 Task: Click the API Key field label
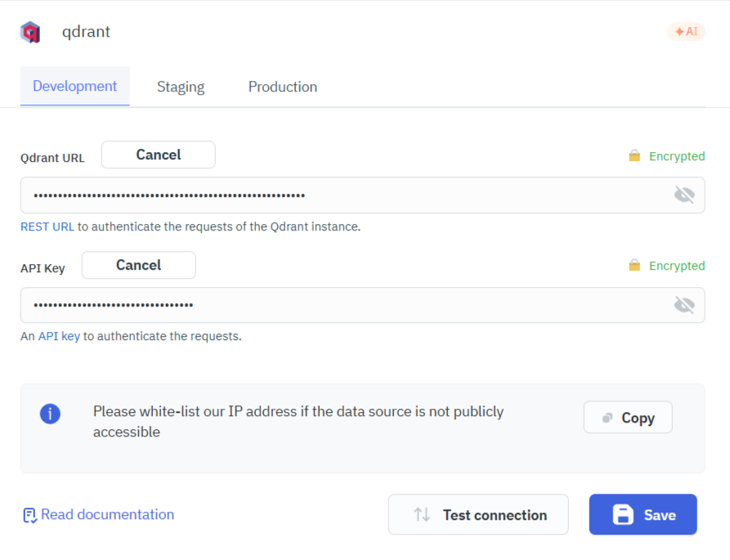click(43, 268)
